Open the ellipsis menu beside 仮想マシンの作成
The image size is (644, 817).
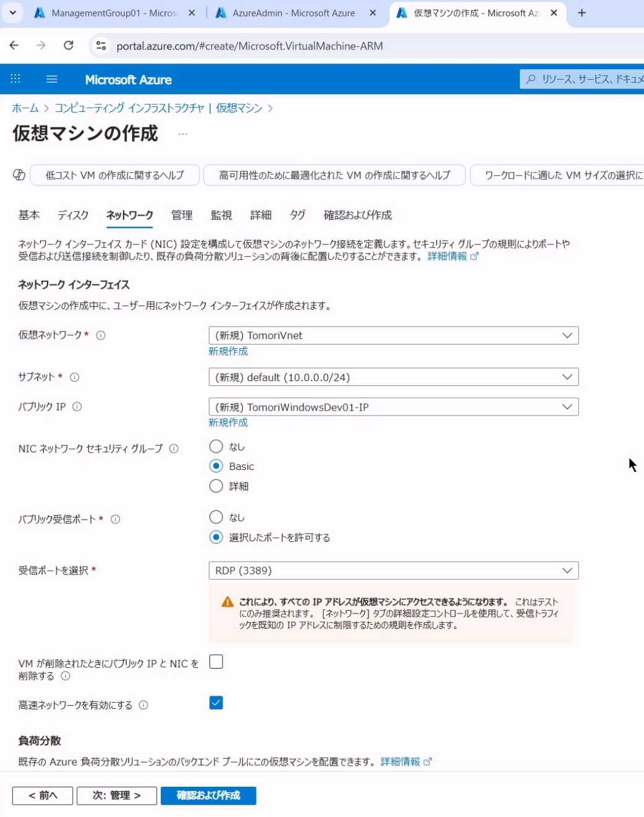pyautogui.click(x=182, y=134)
